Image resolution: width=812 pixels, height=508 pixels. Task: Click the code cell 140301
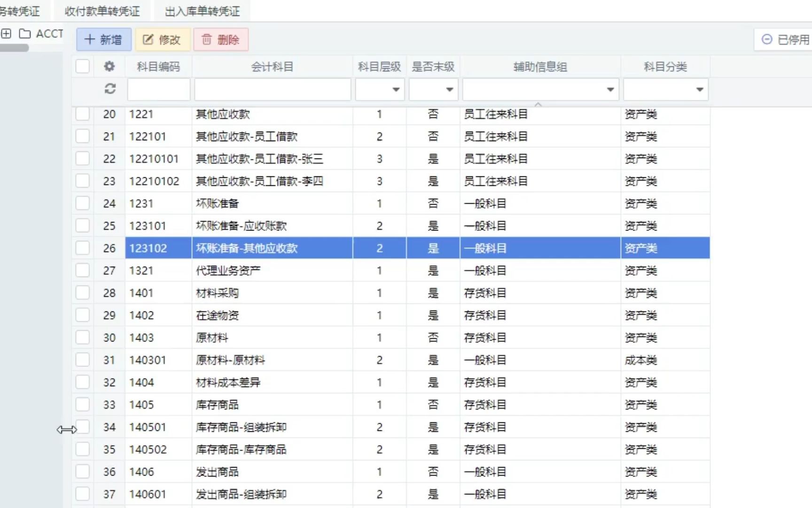[158, 360]
